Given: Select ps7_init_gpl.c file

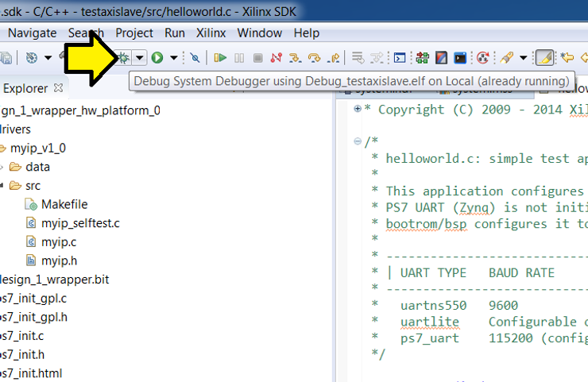Looking at the screenshot, I should pyautogui.click(x=33, y=299).
